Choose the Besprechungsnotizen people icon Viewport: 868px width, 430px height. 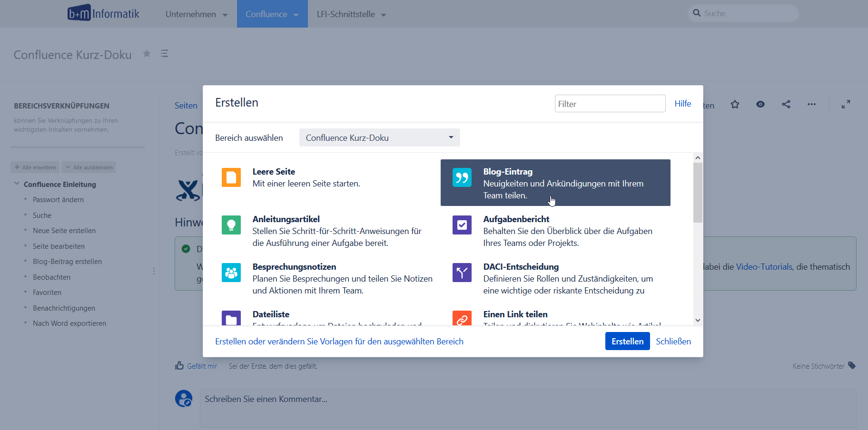click(231, 273)
